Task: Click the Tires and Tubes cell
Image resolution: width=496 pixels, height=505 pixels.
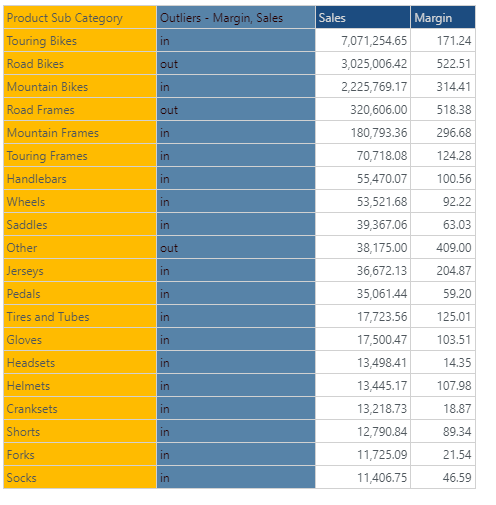Action: pos(80,316)
